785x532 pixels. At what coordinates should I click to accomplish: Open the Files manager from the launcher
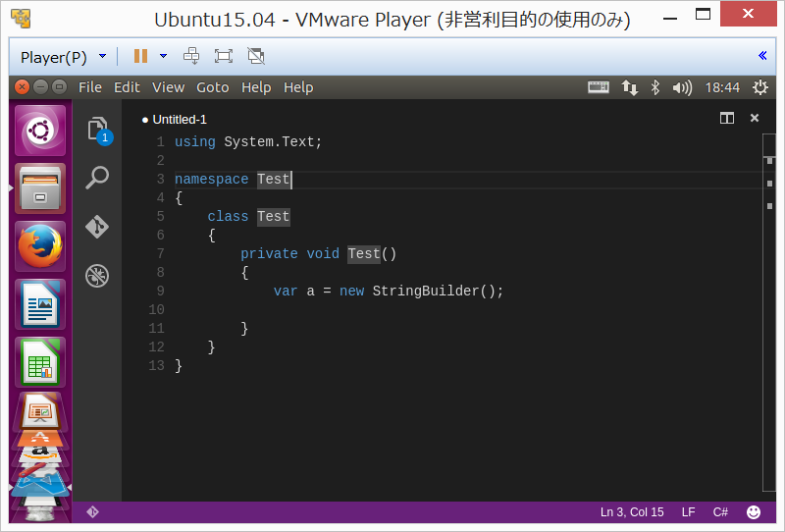[40, 188]
